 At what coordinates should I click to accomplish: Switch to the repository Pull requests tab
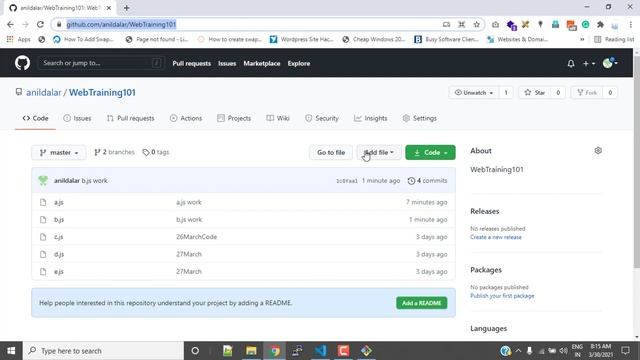131,118
